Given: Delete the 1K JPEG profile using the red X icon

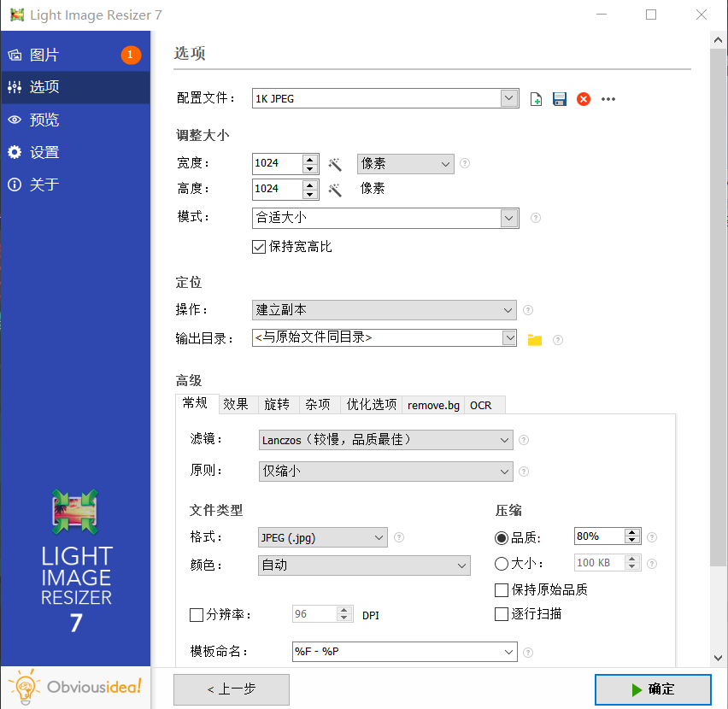Looking at the screenshot, I should (x=584, y=98).
